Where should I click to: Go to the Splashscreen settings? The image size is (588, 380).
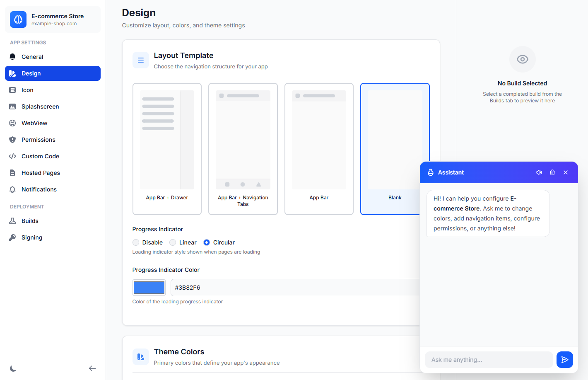40,106
